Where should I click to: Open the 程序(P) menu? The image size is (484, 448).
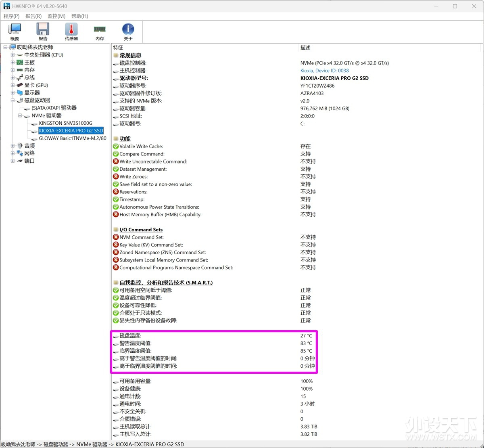click(x=11, y=16)
